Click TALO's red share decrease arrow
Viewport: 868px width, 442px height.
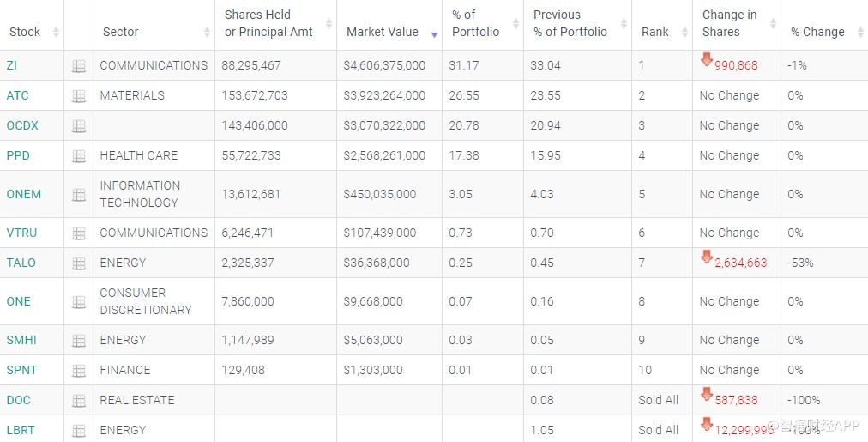tap(707, 257)
